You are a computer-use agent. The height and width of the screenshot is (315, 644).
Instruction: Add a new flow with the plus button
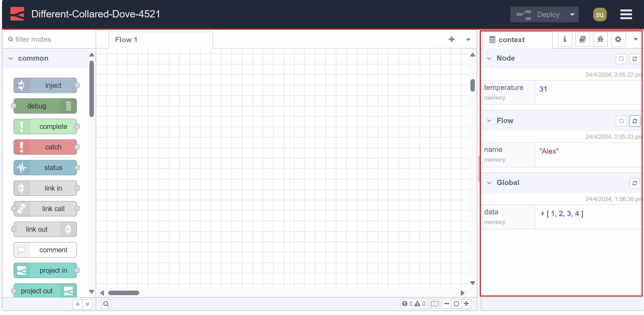[x=452, y=39]
